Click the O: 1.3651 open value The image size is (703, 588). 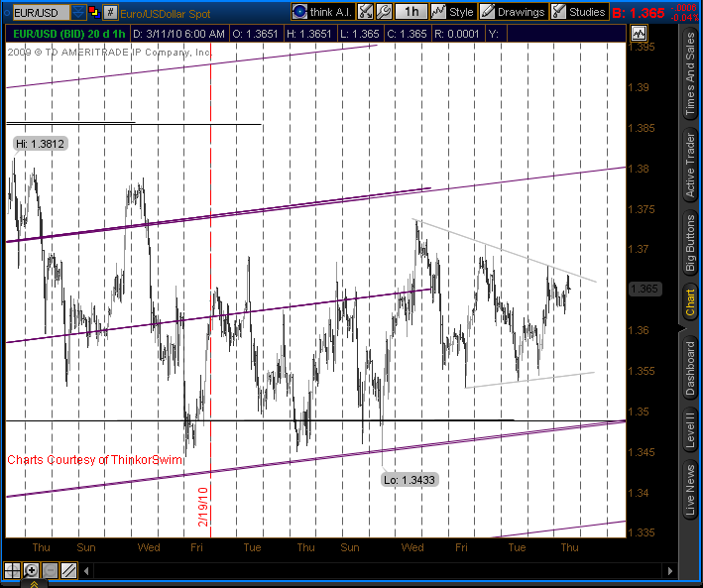click(x=256, y=34)
